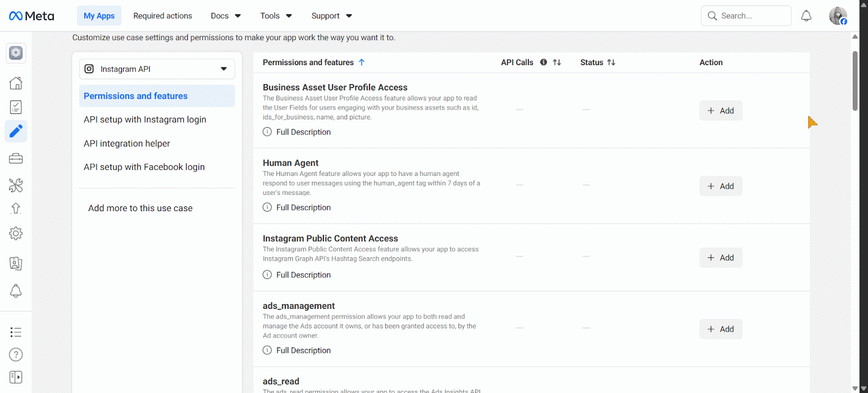Expand the Instagram API combo box

point(157,69)
